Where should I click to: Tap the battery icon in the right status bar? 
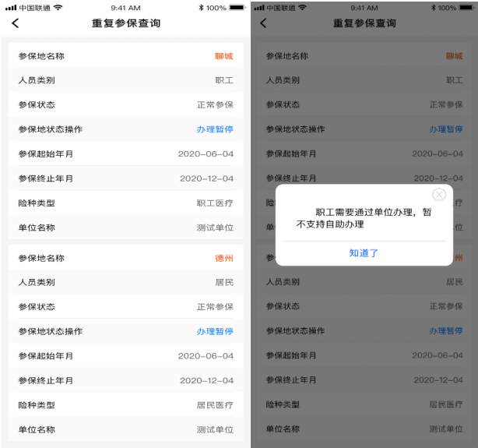coord(469,7)
